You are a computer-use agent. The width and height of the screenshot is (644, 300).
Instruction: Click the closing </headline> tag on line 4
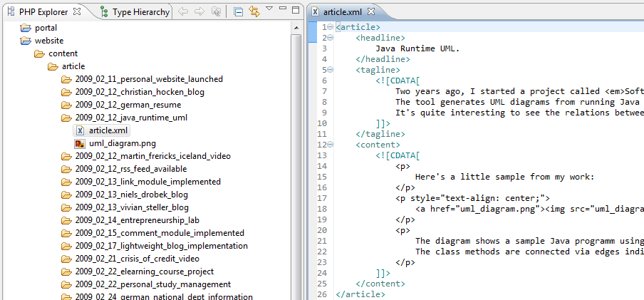pyautogui.click(x=383, y=59)
